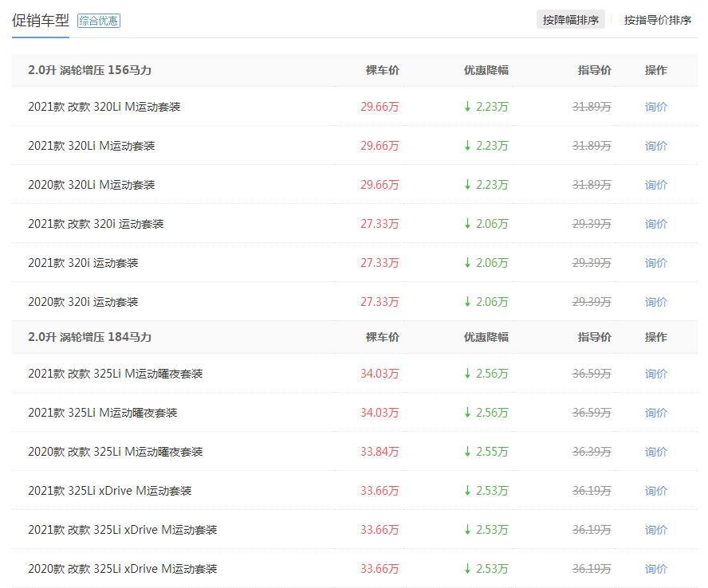This screenshot has width=708, height=588.
Task: Click discount 2.55万 in 2020款 改款 325Li row
Action: tap(486, 452)
